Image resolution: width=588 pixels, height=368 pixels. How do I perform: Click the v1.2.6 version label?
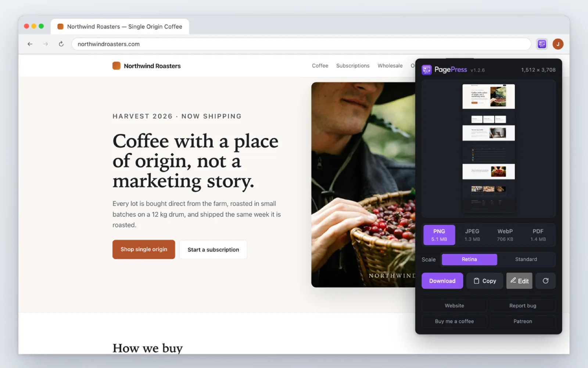(477, 70)
